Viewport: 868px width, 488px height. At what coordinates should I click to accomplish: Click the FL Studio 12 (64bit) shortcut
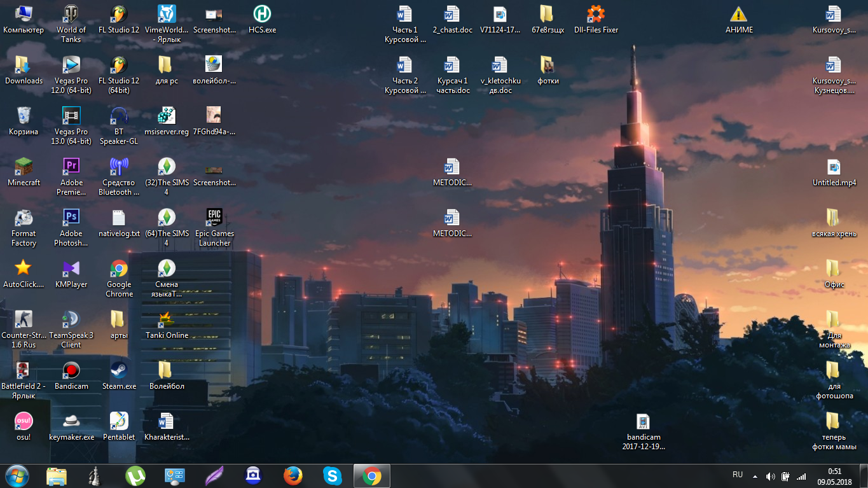tap(119, 74)
